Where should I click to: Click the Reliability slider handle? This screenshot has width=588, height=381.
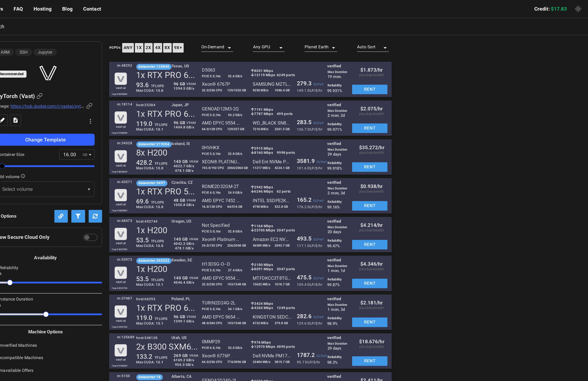click(10, 283)
